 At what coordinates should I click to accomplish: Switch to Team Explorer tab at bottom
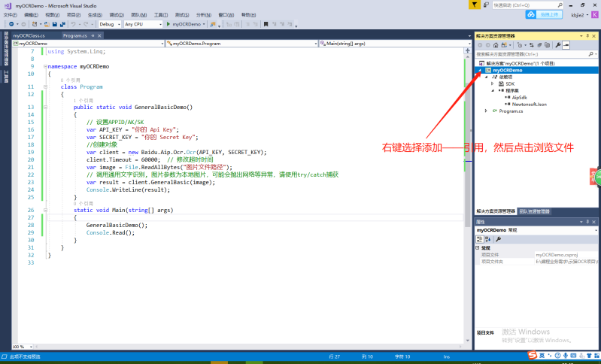pyautogui.click(x=534, y=211)
